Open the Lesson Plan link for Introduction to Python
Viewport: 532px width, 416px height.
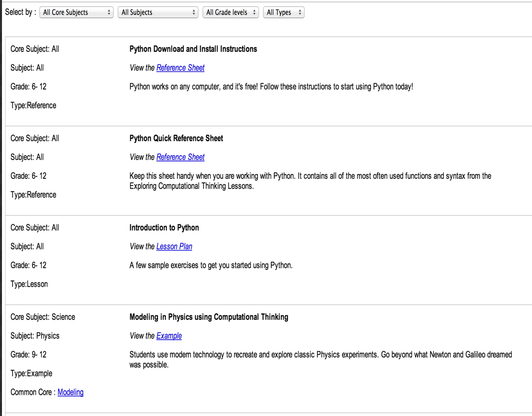pos(174,246)
